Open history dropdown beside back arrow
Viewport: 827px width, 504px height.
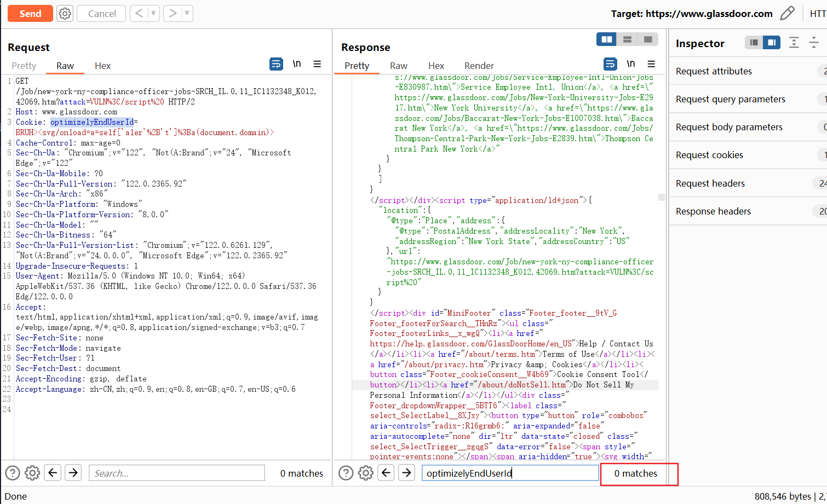point(153,14)
